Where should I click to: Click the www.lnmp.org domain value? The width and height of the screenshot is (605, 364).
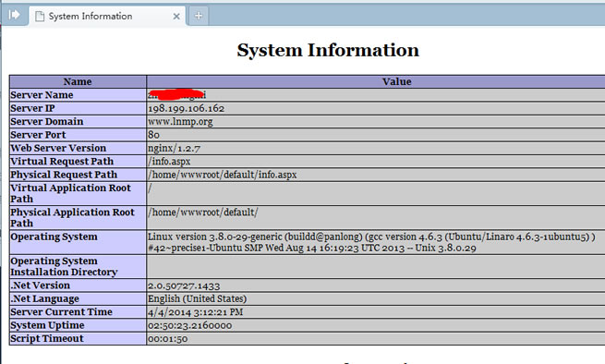pyautogui.click(x=180, y=122)
